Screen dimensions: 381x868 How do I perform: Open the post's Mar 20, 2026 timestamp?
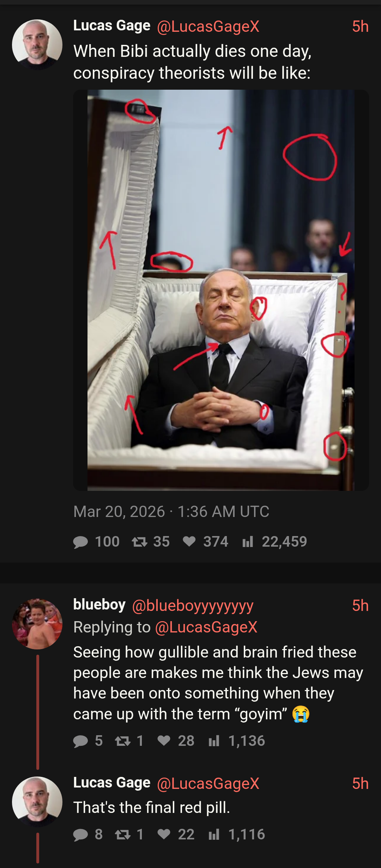pos(171,511)
